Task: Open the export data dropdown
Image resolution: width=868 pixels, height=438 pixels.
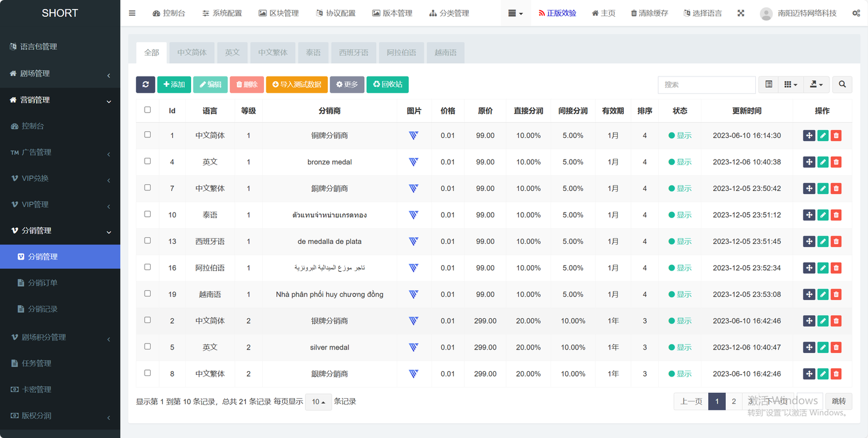Action: coord(817,84)
